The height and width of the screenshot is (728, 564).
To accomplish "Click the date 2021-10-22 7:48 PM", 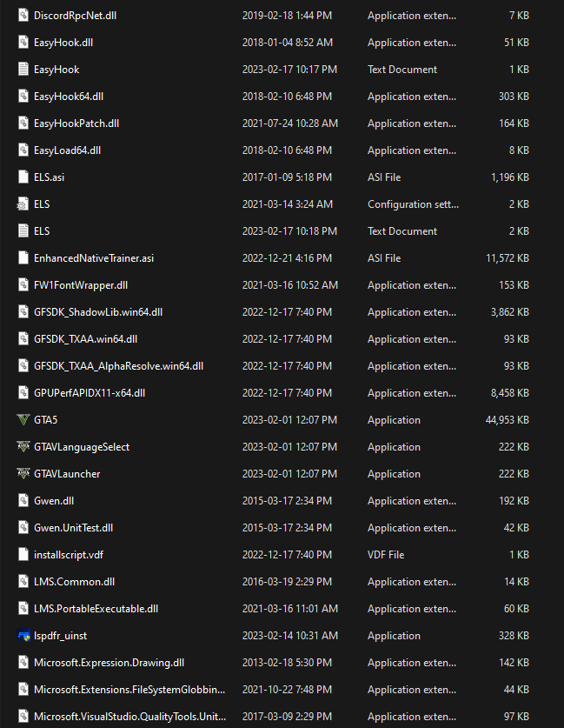I will [x=287, y=689].
